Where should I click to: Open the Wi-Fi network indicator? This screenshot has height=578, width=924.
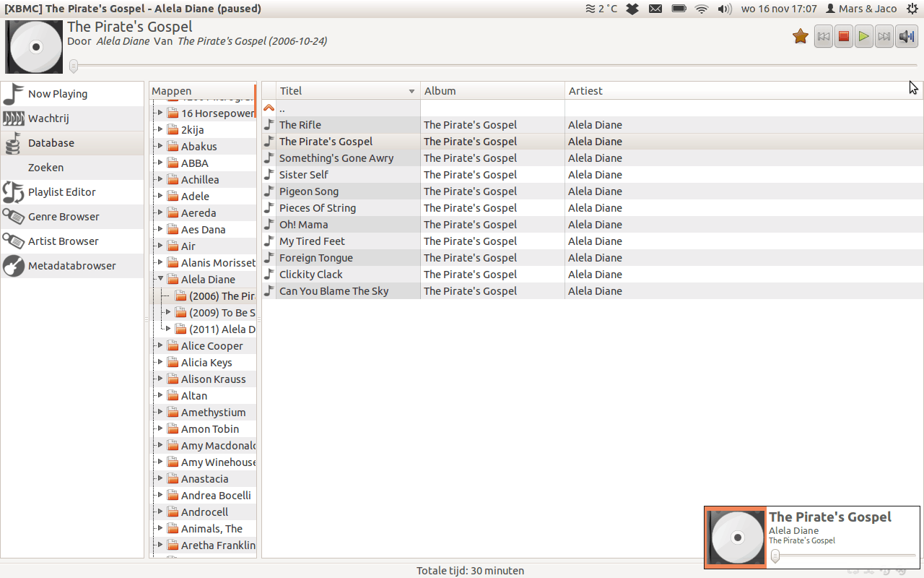coord(701,9)
